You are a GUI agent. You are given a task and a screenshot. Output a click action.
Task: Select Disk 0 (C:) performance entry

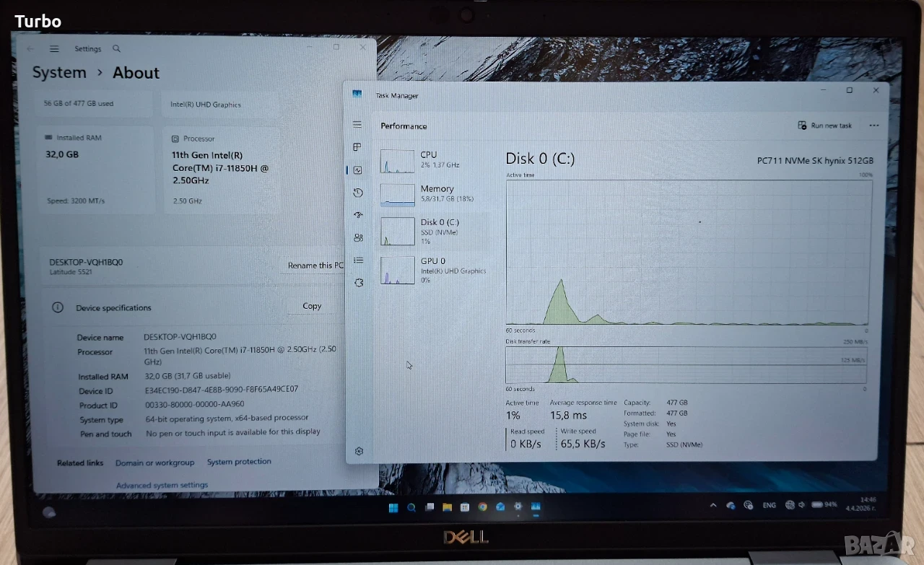[433, 232]
